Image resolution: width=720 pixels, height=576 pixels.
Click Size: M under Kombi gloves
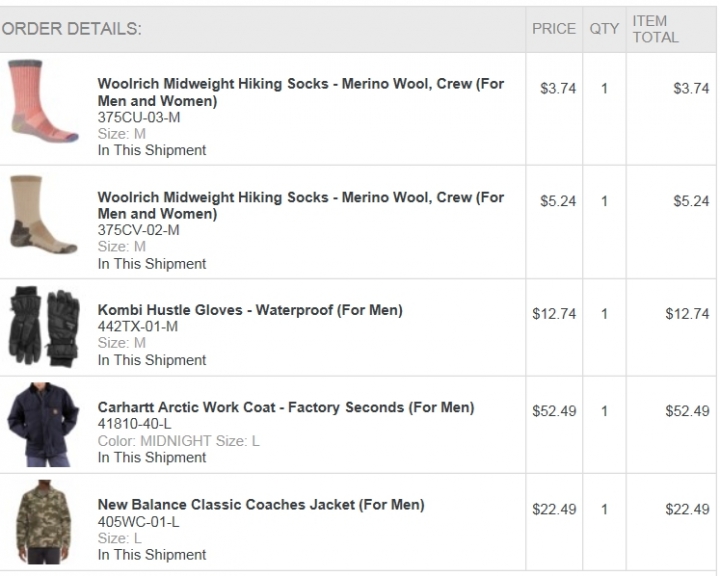click(122, 343)
